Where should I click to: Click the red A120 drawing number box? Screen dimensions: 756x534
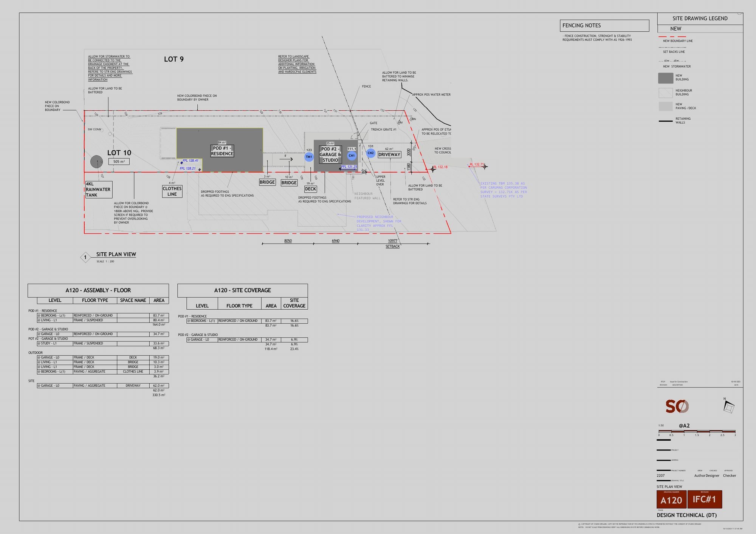[x=671, y=499]
